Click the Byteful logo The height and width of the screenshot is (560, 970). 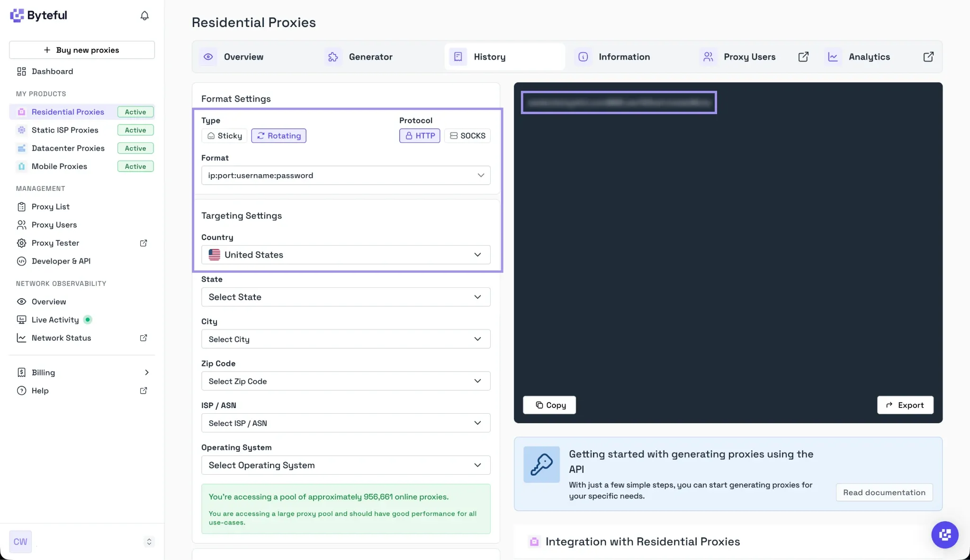[x=38, y=15]
